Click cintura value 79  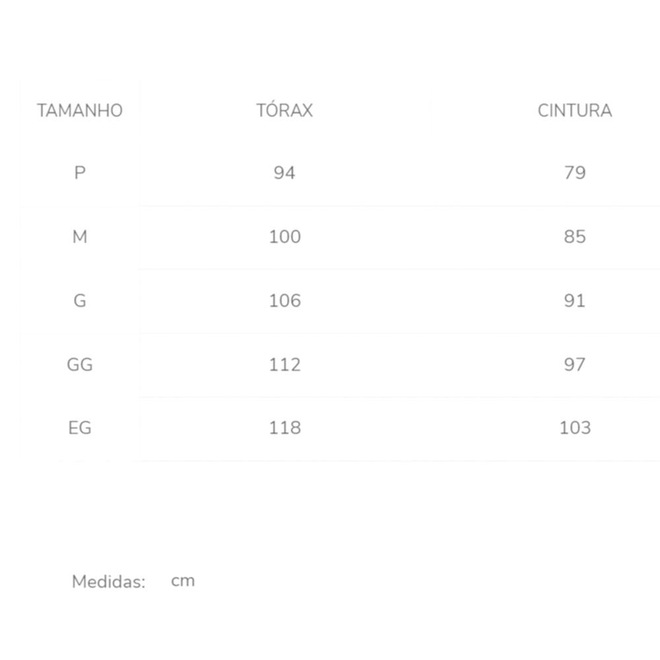tap(574, 173)
